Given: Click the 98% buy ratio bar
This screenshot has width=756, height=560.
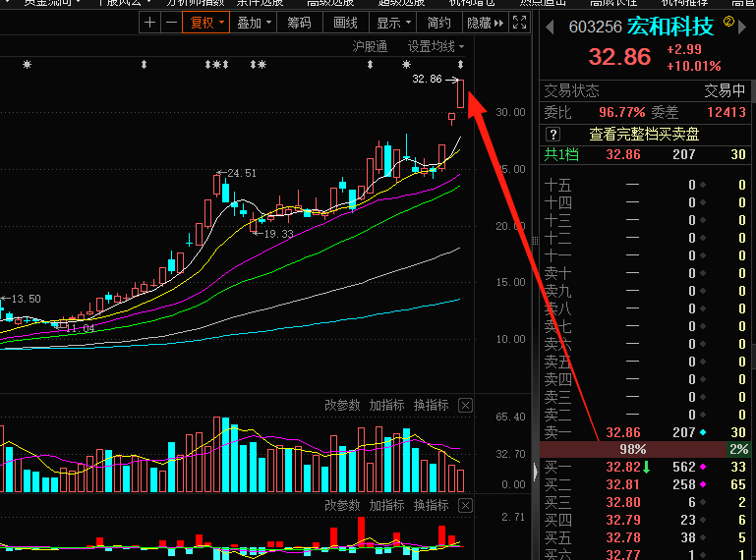Looking at the screenshot, I should pos(632,449).
